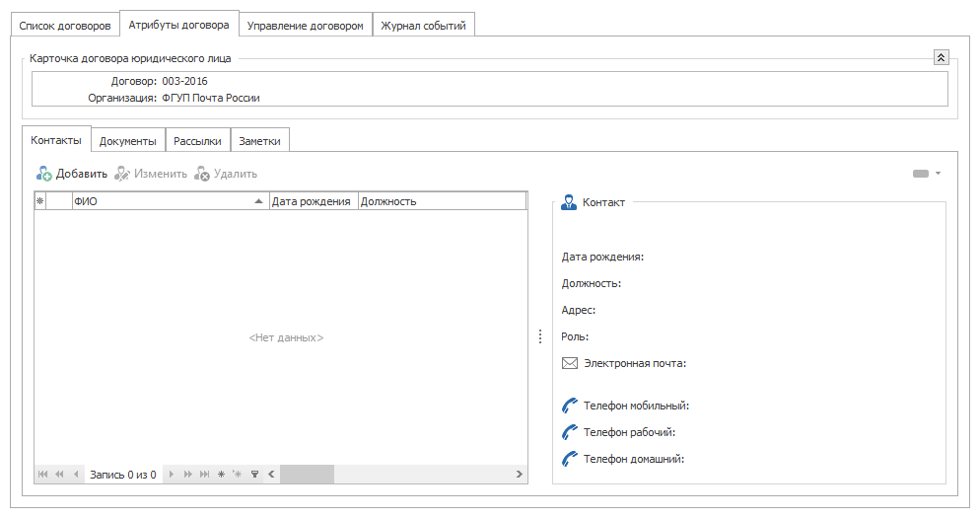Screen dimensions: 980x518
Task: Click the horizontal scrollbar right arrow
Action: pyautogui.click(x=520, y=475)
